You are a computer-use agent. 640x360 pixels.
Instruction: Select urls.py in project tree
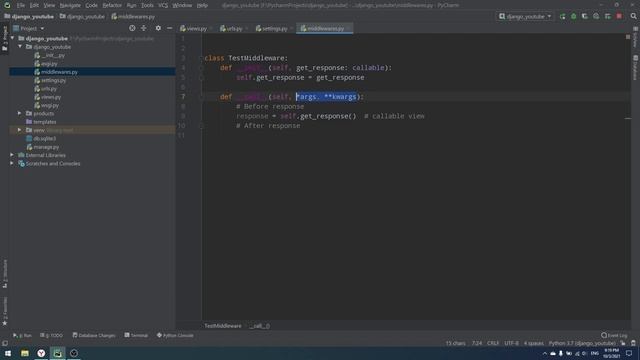click(45, 89)
